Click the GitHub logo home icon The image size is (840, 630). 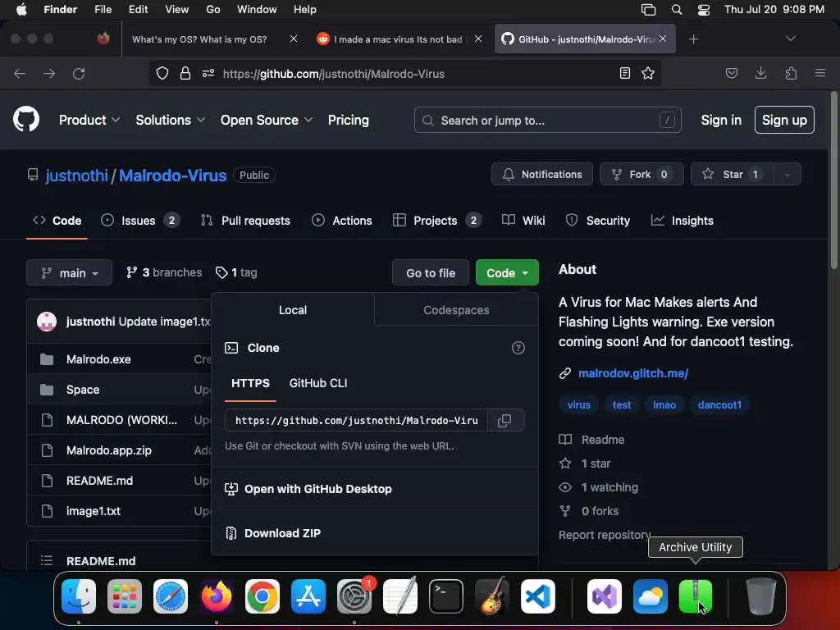pyautogui.click(x=26, y=119)
